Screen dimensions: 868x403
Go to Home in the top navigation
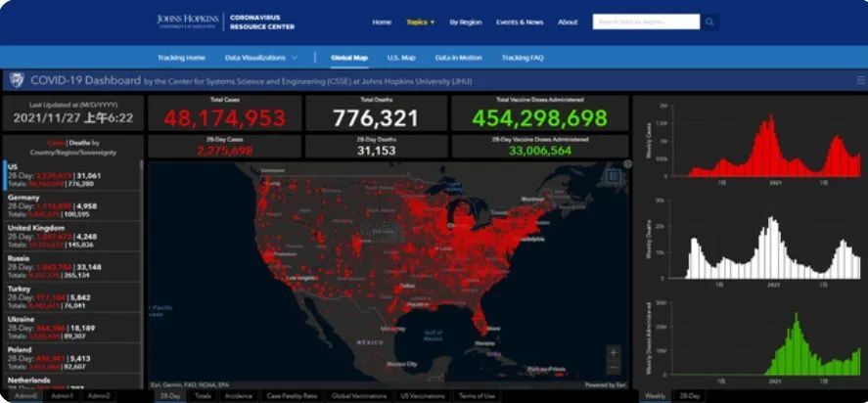click(382, 22)
